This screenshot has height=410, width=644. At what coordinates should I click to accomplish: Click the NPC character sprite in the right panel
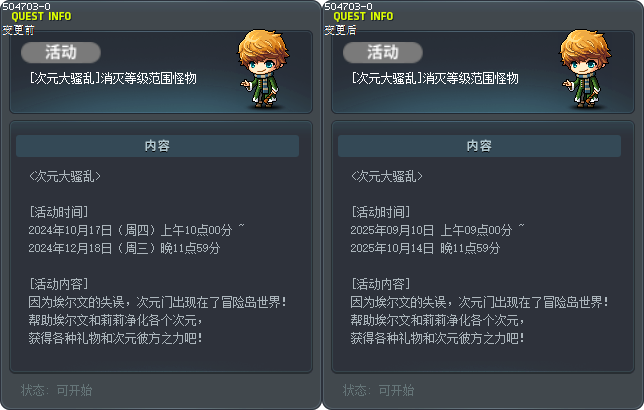point(585,69)
